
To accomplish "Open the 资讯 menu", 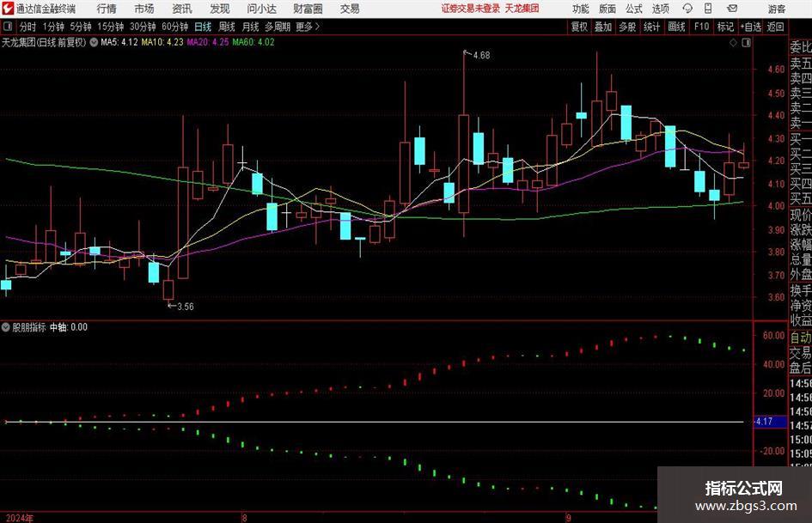I will tap(182, 9).
